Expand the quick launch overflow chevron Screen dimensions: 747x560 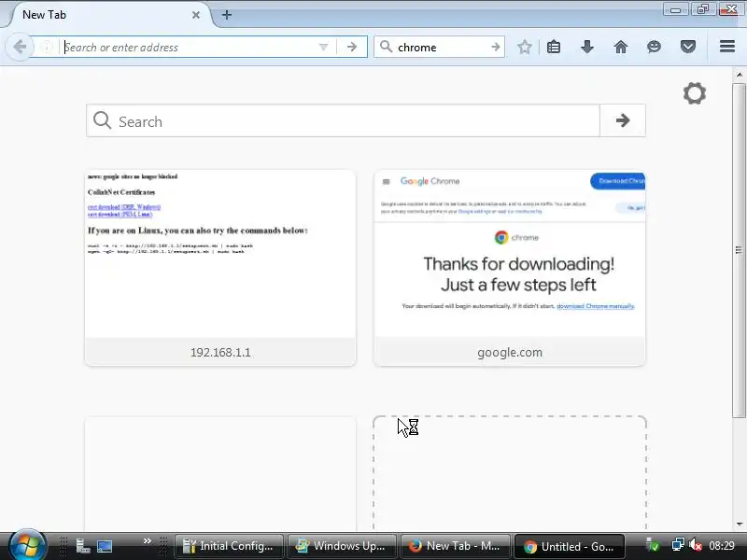148,541
